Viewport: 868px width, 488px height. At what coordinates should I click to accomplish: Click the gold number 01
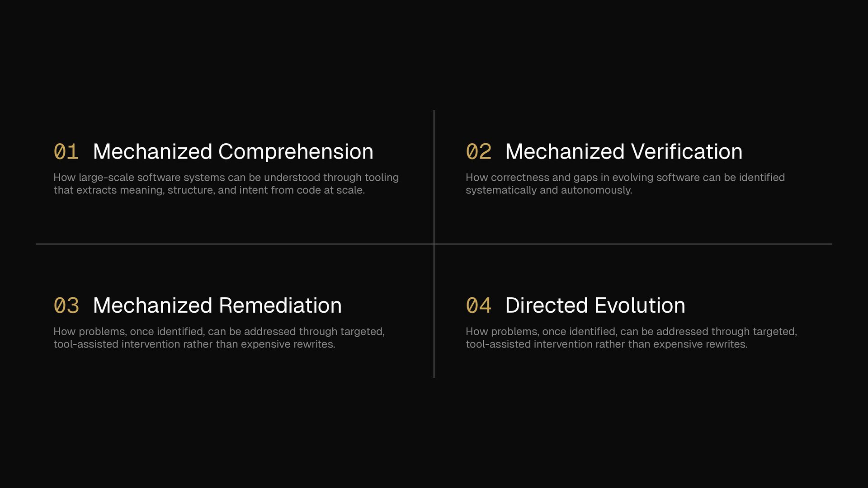pyautogui.click(x=66, y=152)
